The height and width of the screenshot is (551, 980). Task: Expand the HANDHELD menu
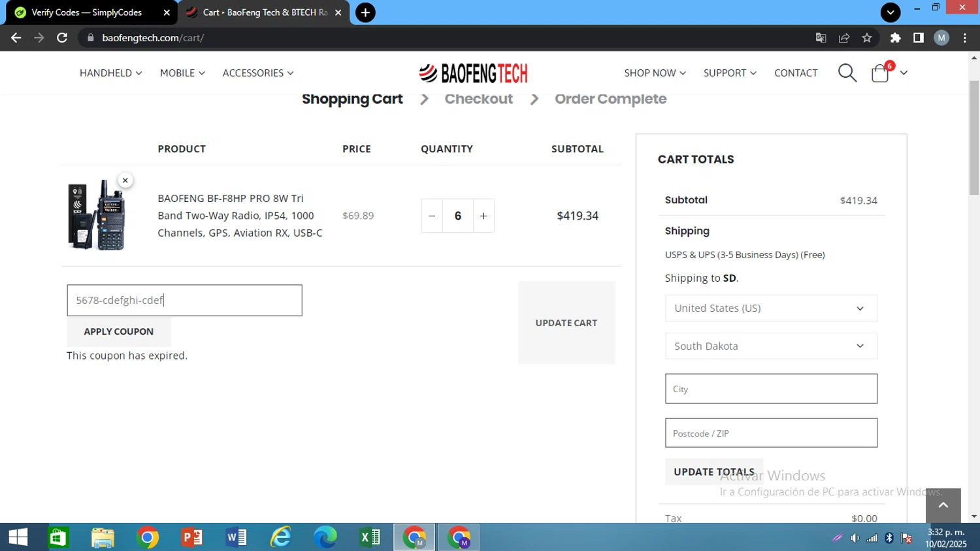110,73
